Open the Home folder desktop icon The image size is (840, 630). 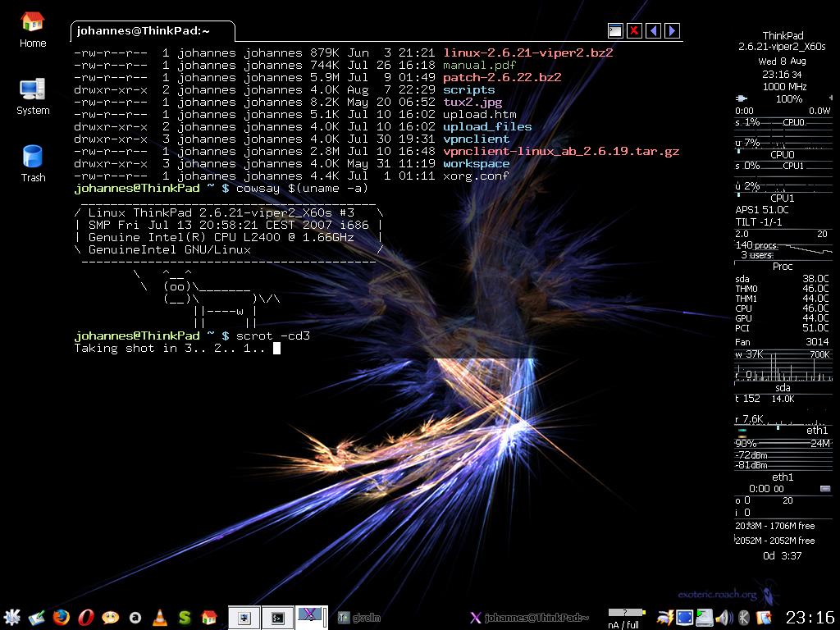(x=33, y=30)
